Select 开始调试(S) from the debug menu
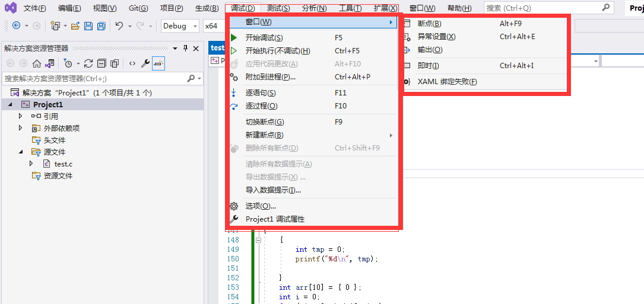 click(x=313, y=38)
